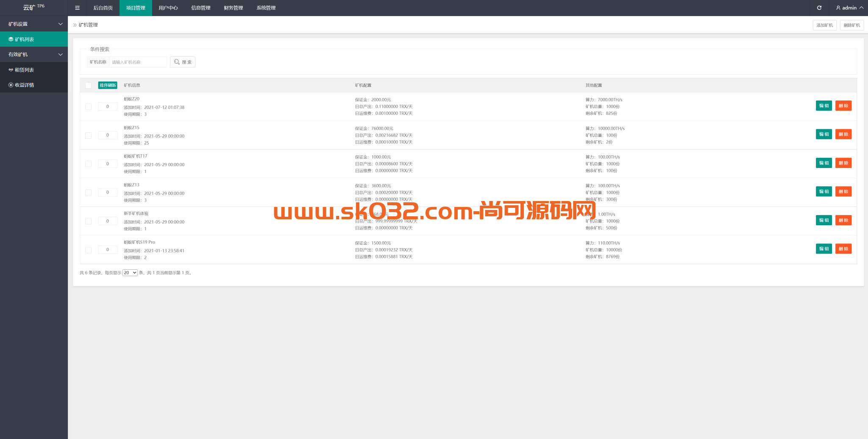Delete the 蚂蚁Z13 miner
The image size is (868, 439).
coord(843,191)
